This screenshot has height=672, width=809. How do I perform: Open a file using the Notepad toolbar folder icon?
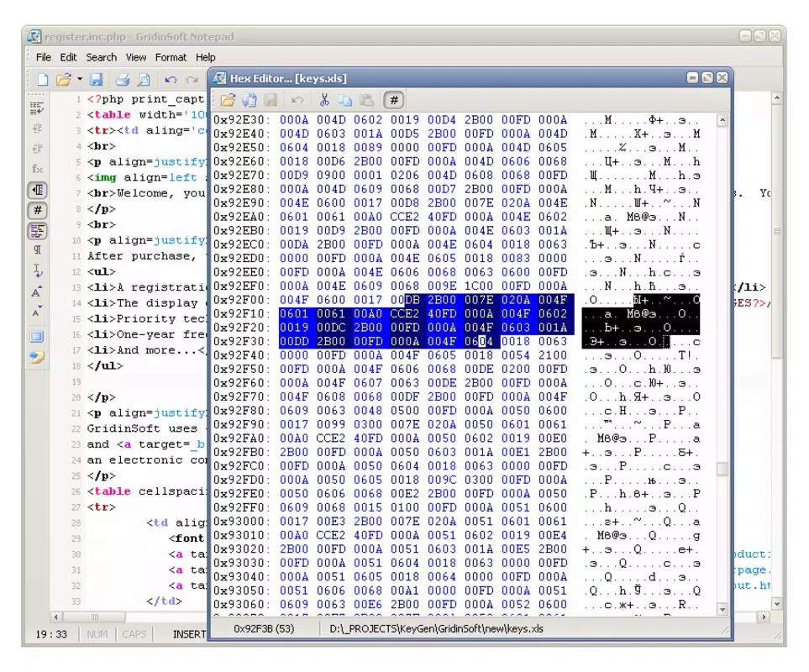[x=63, y=80]
